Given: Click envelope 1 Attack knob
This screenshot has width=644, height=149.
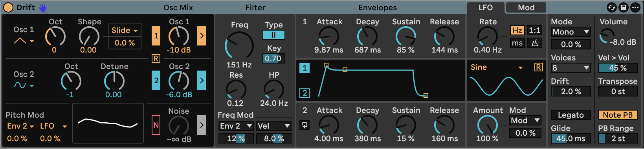Looking at the screenshot, I should tap(328, 37).
